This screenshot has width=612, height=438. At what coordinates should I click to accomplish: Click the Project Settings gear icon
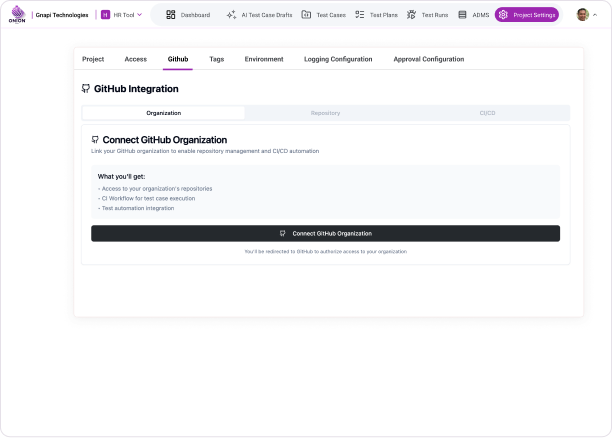[x=503, y=15]
